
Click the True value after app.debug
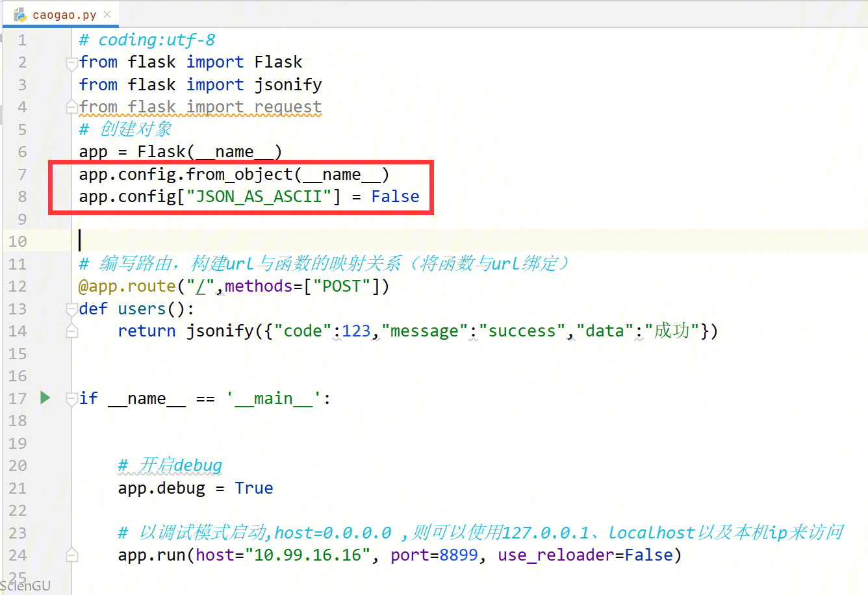tap(253, 488)
